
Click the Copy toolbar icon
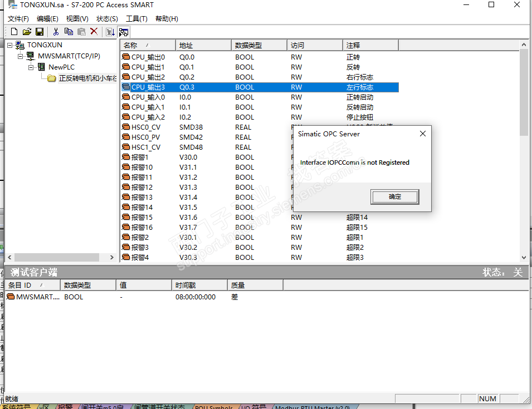69,32
